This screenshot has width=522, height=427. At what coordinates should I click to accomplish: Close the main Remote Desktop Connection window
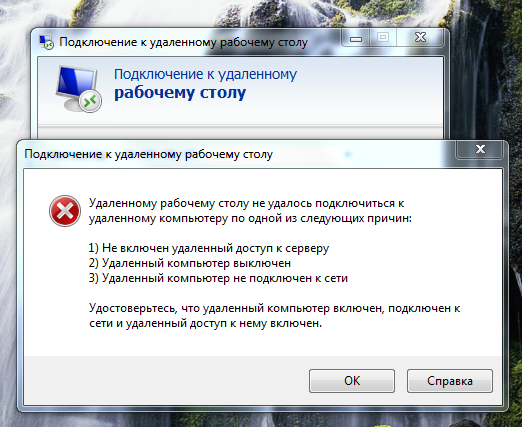[x=420, y=37]
